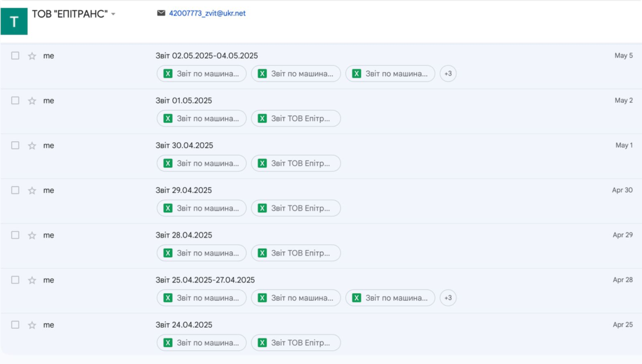The height and width of the screenshot is (364, 642).
Task: Select checkbox for Звіт 02.05.2025-04.05.2025 email
Action: tap(16, 56)
